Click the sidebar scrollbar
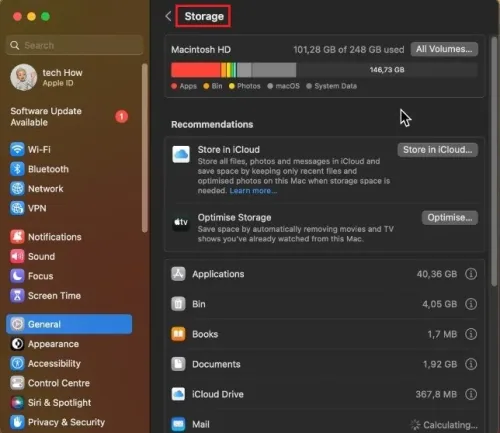This screenshot has width=500, height=433. [x=144, y=148]
